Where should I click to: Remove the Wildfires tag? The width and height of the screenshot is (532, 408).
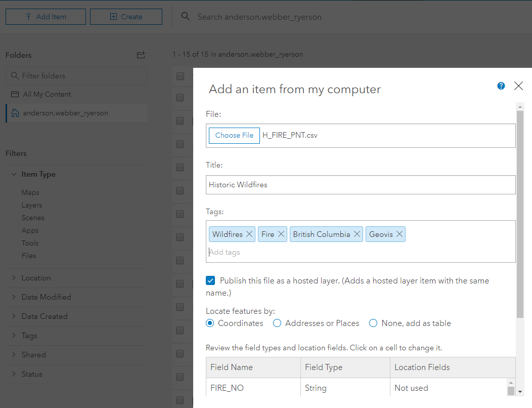click(x=249, y=234)
